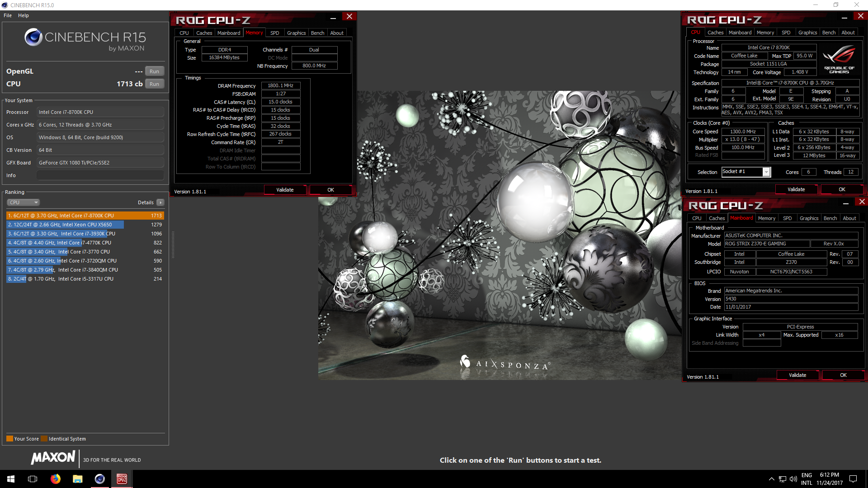Screen dimensions: 868x488
Task: Click the Cinebench render preview image
Action: tap(500, 235)
